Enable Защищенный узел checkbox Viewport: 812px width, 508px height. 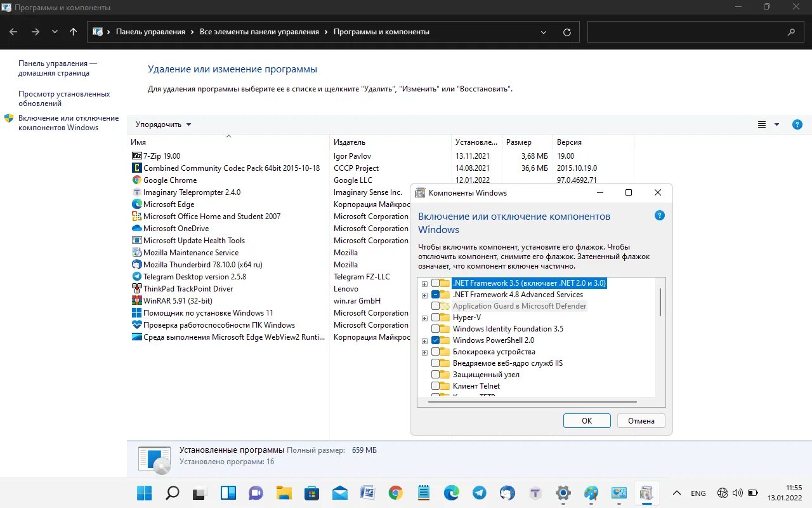click(x=435, y=375)
